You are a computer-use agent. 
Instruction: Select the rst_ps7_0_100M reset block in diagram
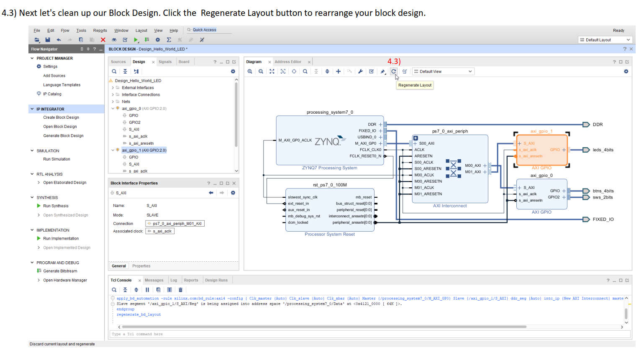click(330, 209)
